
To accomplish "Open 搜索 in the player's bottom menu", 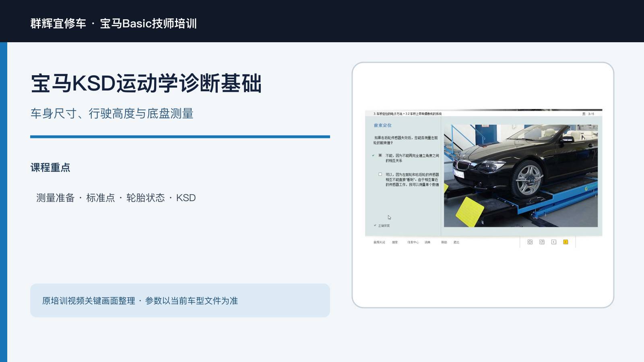I will pyautogui.click(x=395, y=242).
